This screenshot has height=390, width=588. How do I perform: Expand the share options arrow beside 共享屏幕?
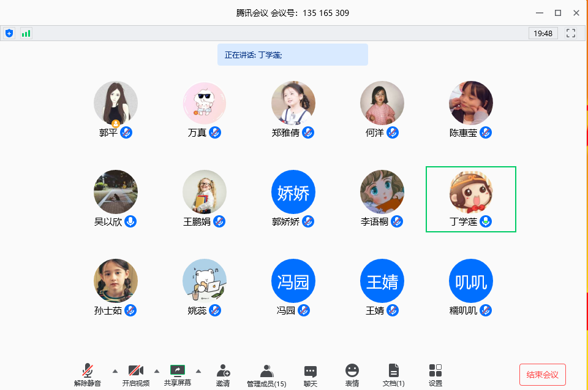pos(198,371)
